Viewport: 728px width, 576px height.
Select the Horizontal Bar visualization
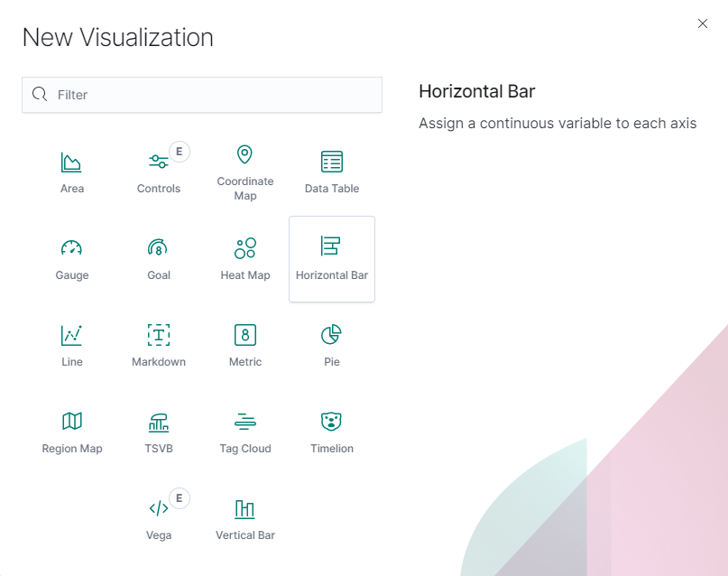(x=332, y=259)
